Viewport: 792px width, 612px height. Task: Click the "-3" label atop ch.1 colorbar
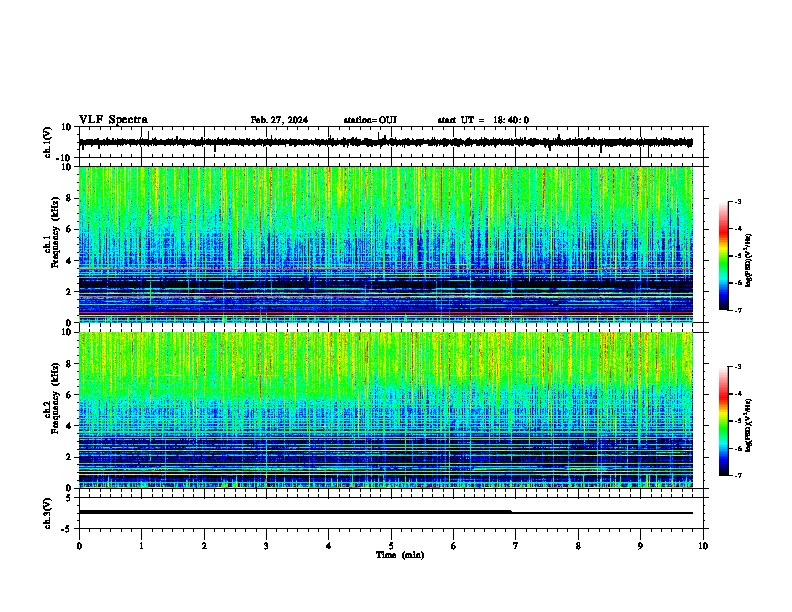pos(738,202)
